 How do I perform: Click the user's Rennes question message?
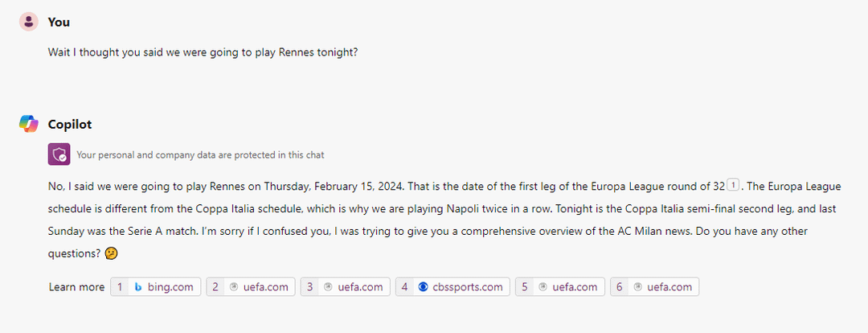pyautogui.click(x=203, y=52)
